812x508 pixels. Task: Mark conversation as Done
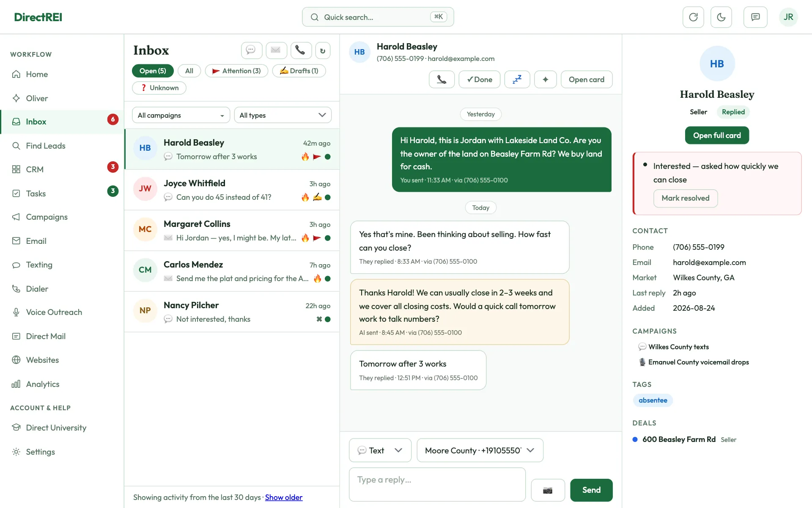pos(480,80)
